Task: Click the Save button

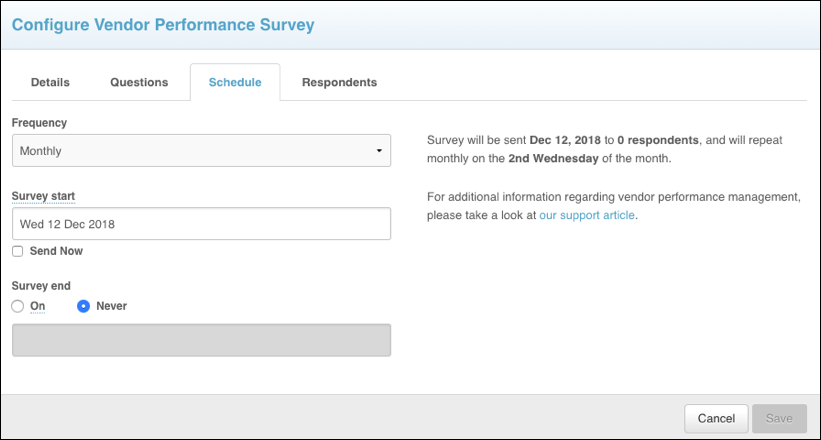Action: [779, 418]
